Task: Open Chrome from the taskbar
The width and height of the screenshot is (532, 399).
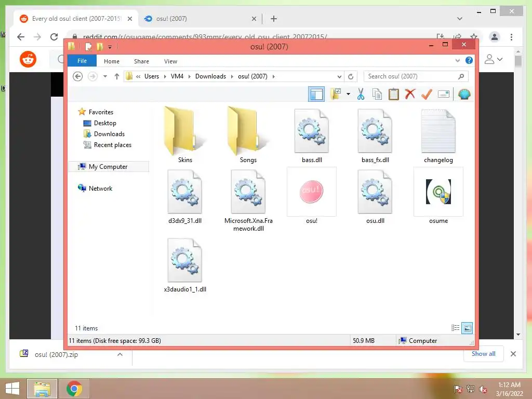Action: [x=74, y=389]
